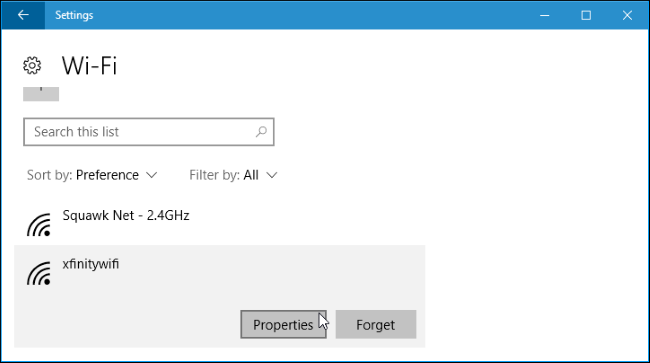Viewport: 650px width, 363px height.
Task: Go back using the title bar arrow
Action: [x=23, y=15]
